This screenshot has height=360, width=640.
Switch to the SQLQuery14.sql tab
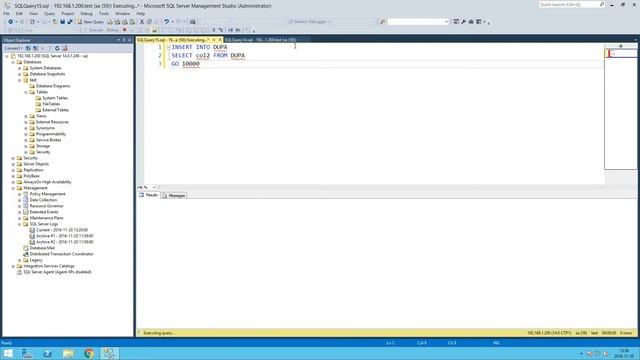(260, 40)
